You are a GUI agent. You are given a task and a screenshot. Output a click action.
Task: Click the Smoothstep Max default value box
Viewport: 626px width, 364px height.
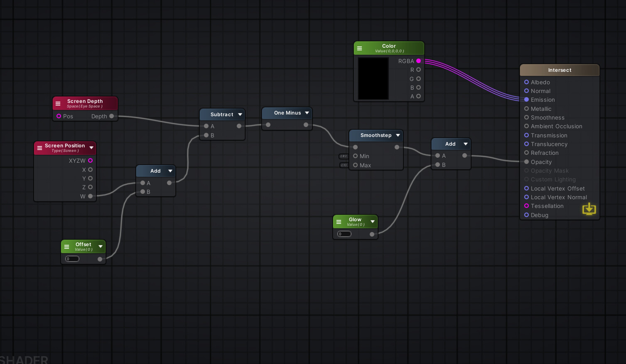(344, 165)
